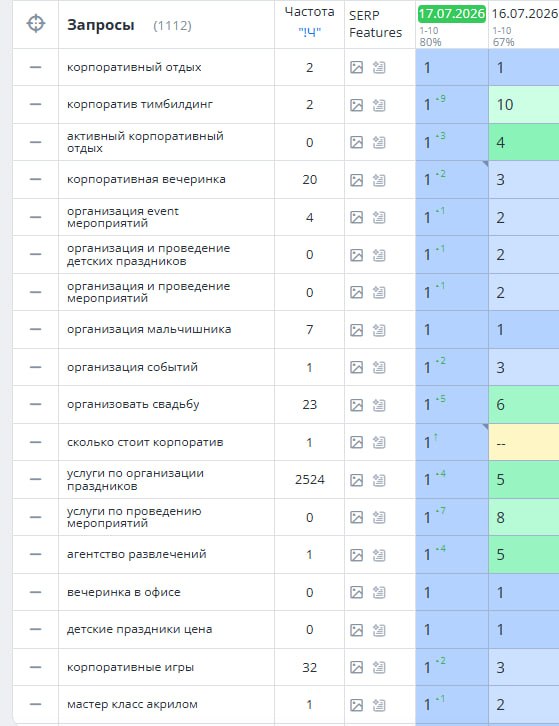Click snippet SERP icon for корпоративная вечеринка
The width and height of the screenshot is (559, 726).
coord(379,180)
